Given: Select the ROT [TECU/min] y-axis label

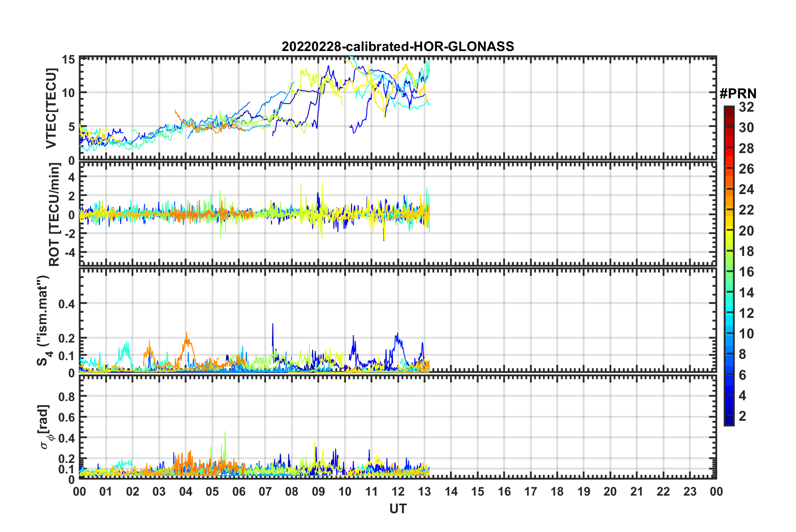Looking at the screenshot, I should tap(54, 215).
